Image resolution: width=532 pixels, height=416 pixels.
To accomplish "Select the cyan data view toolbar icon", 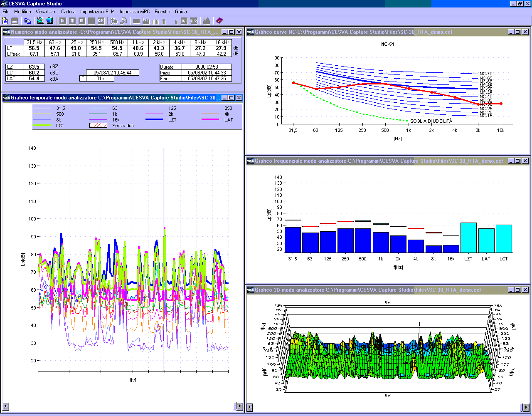I will pos(50,21).
